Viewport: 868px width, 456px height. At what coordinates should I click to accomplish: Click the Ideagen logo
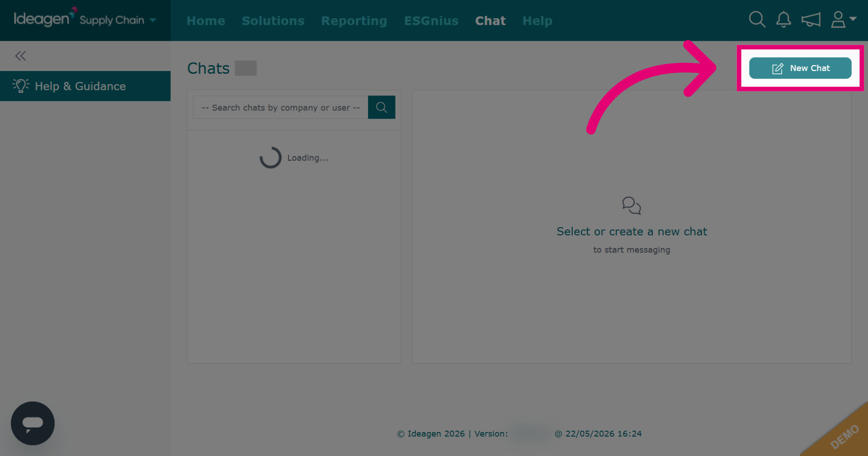45,18
